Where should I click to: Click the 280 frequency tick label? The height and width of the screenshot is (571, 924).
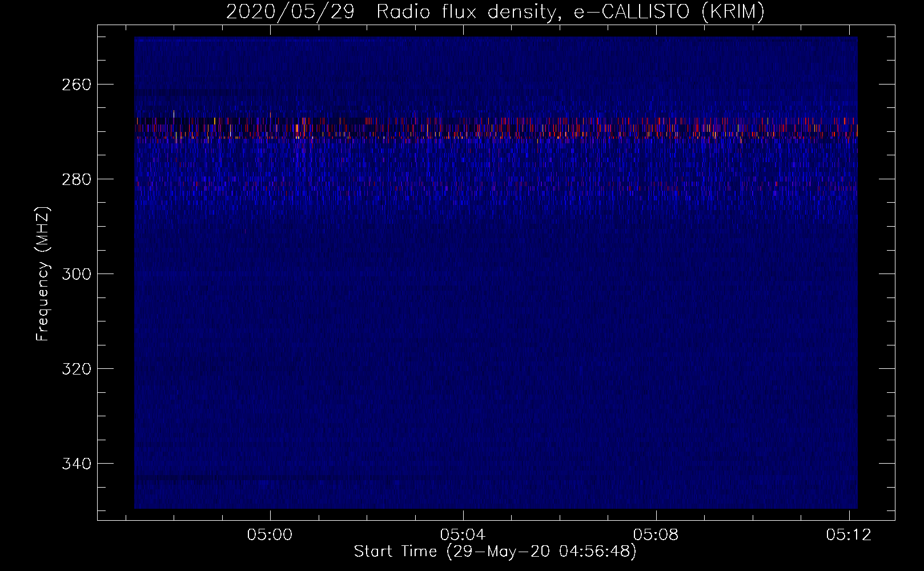click(76, 179)
